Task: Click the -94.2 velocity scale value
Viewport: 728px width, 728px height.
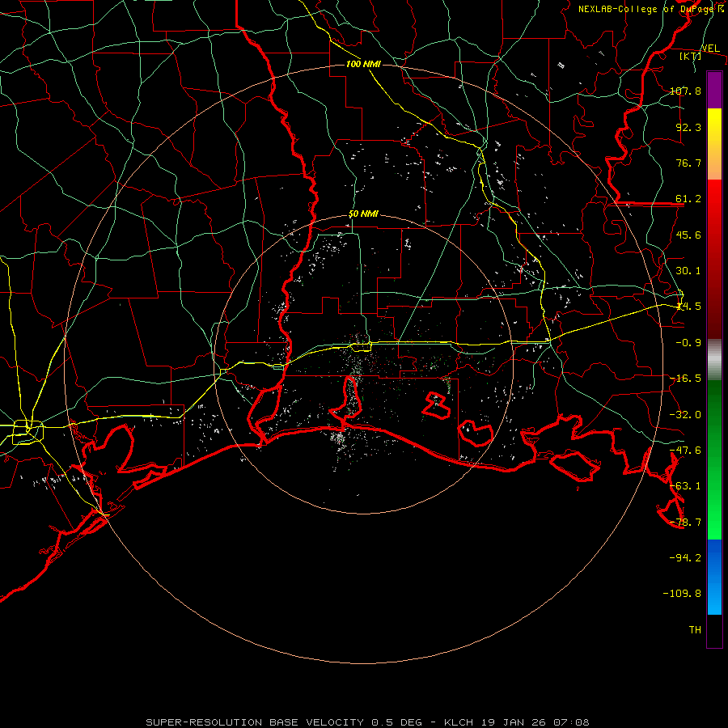Action: click(685, 557)
